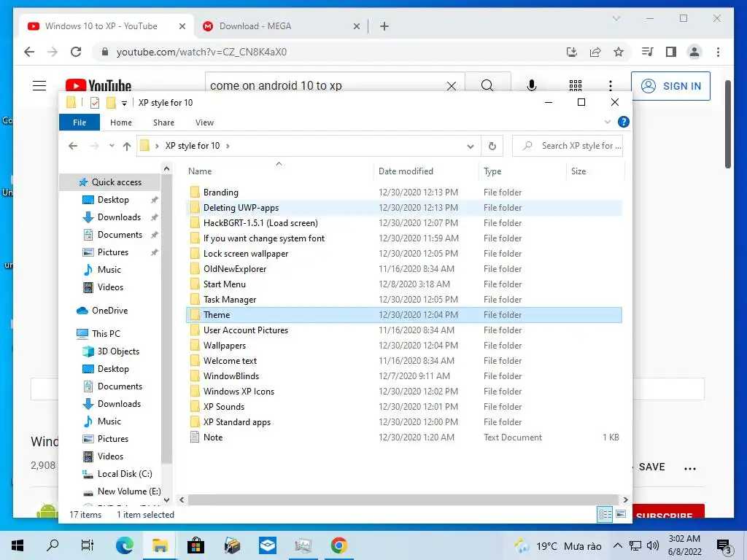Screen dimensions: 747x560
Task: Select Quick access in navigation pane
Action: point(110,182)
